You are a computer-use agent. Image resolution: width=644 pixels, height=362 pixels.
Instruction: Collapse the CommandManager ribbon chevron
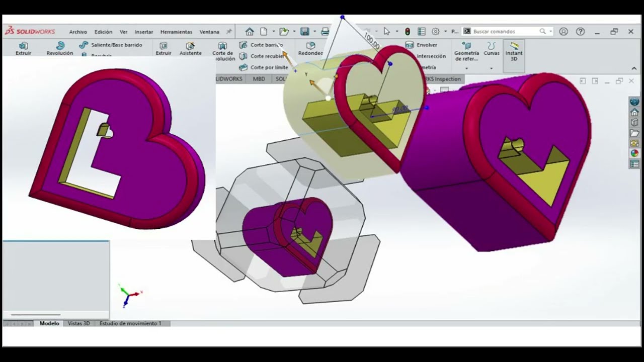coord(634,68)
